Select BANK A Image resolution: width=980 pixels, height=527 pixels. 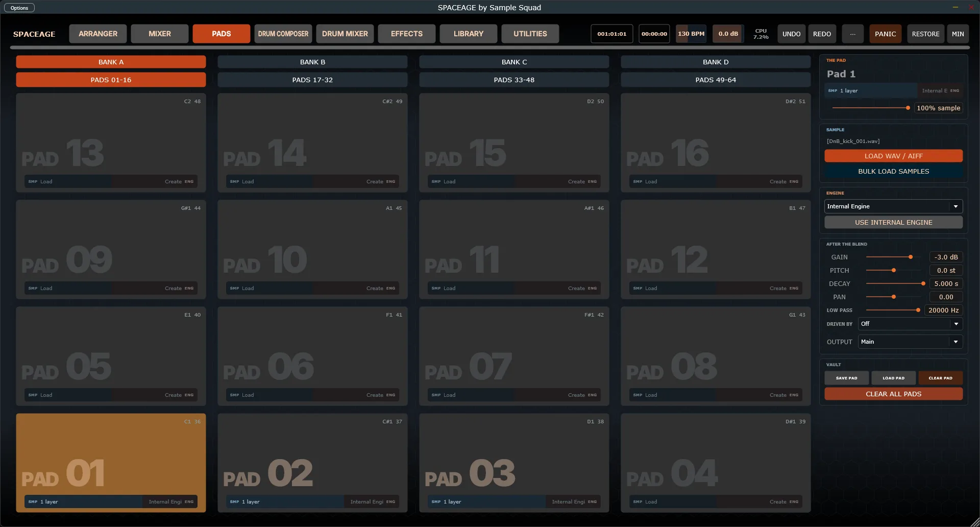(111, 62)
